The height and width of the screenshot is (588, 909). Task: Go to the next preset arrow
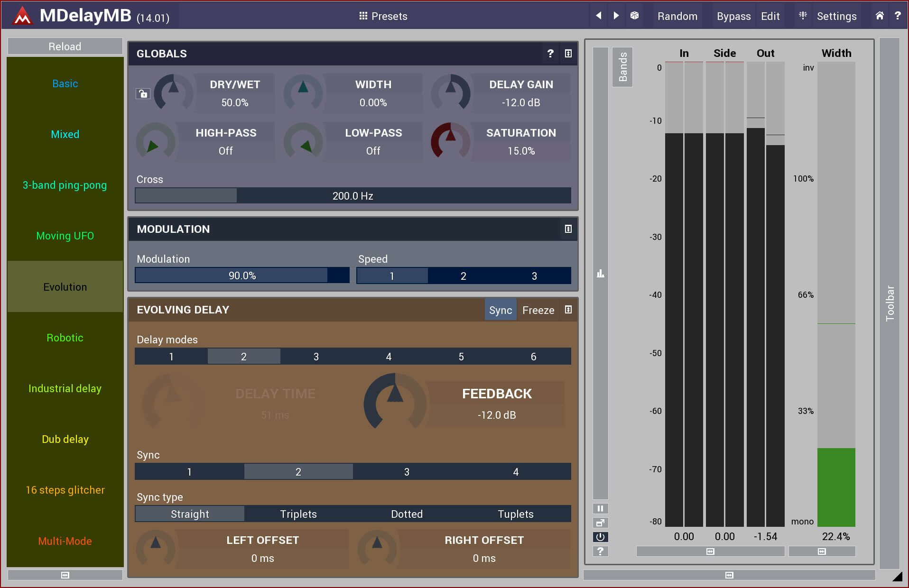pyautogui.click(x=616, y=16)
